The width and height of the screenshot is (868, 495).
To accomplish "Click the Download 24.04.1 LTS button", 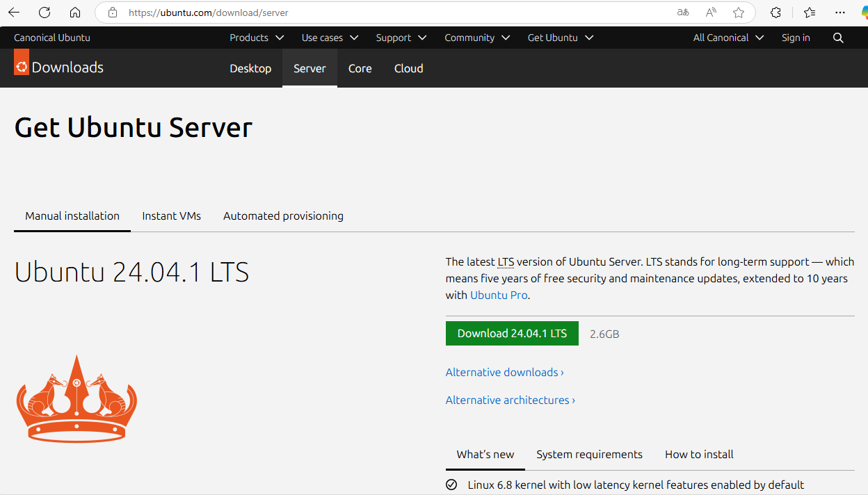I will 512,334.
